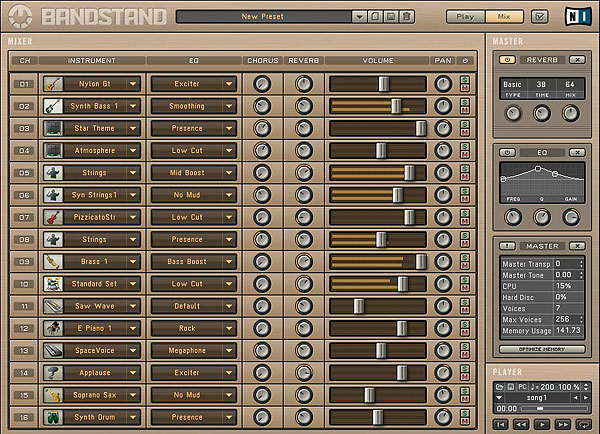This screenshot has width=600, height=434.
Task: Switch to Play view
Action: tap(465, 16)
